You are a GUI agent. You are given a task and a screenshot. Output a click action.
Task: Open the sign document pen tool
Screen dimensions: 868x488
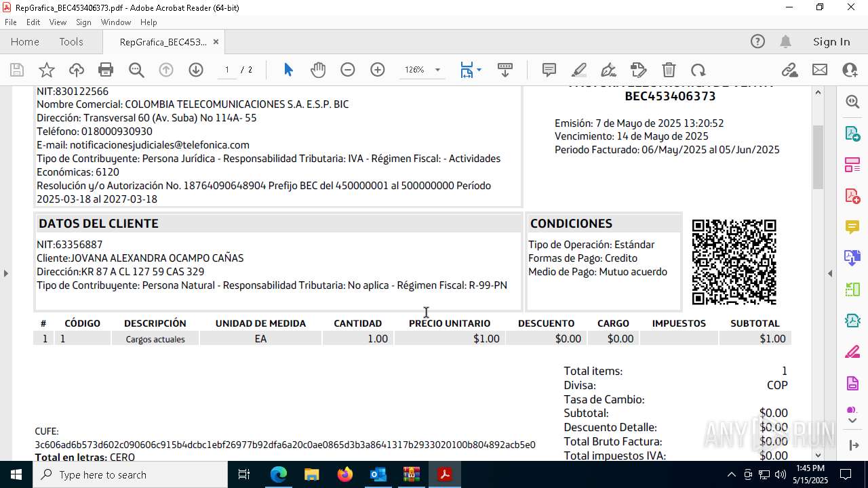point(609,70)
